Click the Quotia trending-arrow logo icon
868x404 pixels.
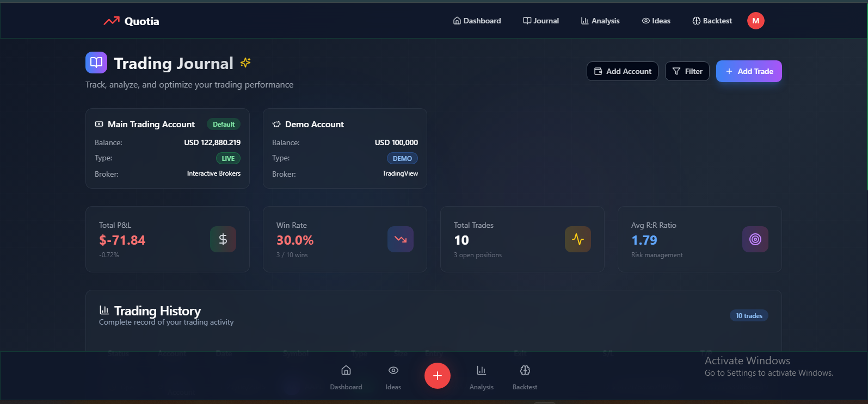click(112, 21)
